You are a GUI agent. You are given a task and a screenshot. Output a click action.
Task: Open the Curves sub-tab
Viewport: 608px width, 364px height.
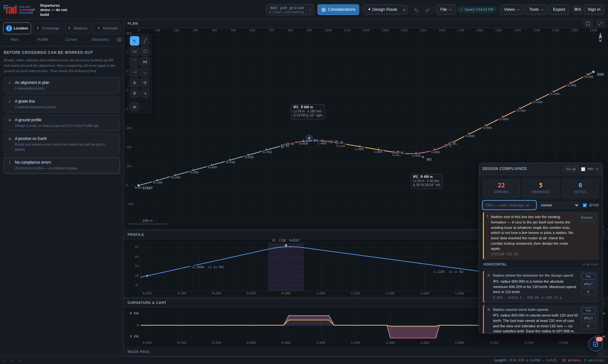(71, 40)
